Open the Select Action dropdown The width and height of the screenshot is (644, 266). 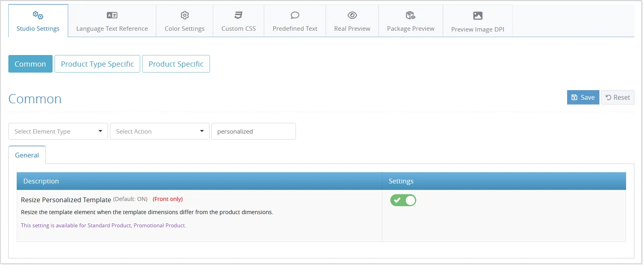pos(159,131)
